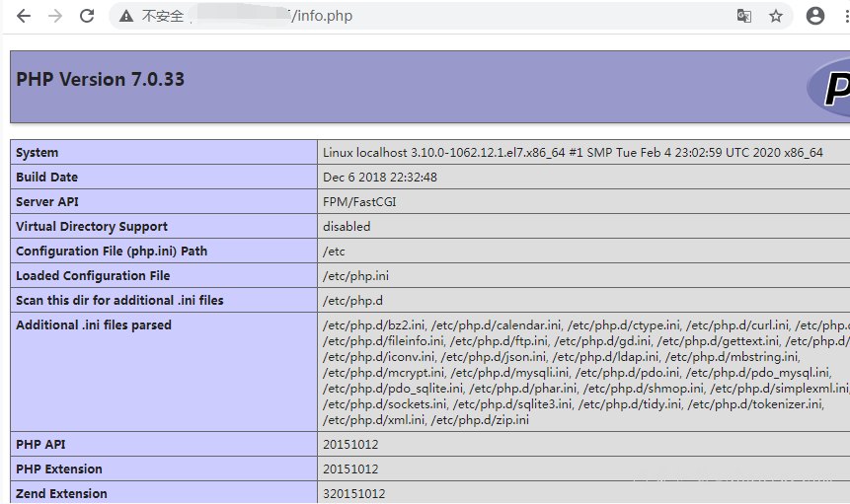Screen dimensions: 850x504
Task: Click the 'FPM/FastCGI' value
Action: pyautogui.click(x=359, y=202)
